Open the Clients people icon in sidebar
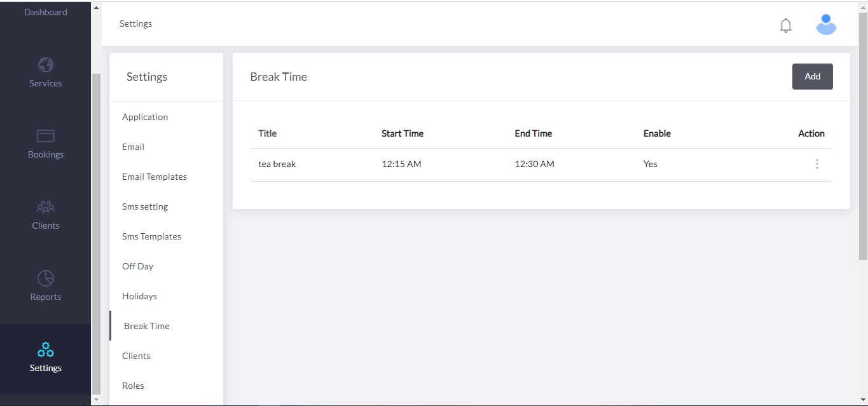Screen dimensions: 868x406 [x=45, y=206]
